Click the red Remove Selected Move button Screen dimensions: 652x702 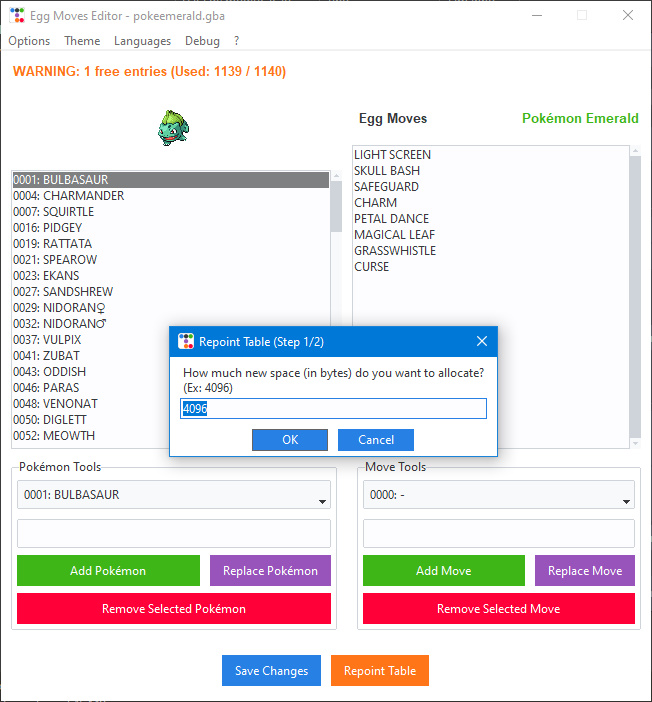click(x=498, y=609)
